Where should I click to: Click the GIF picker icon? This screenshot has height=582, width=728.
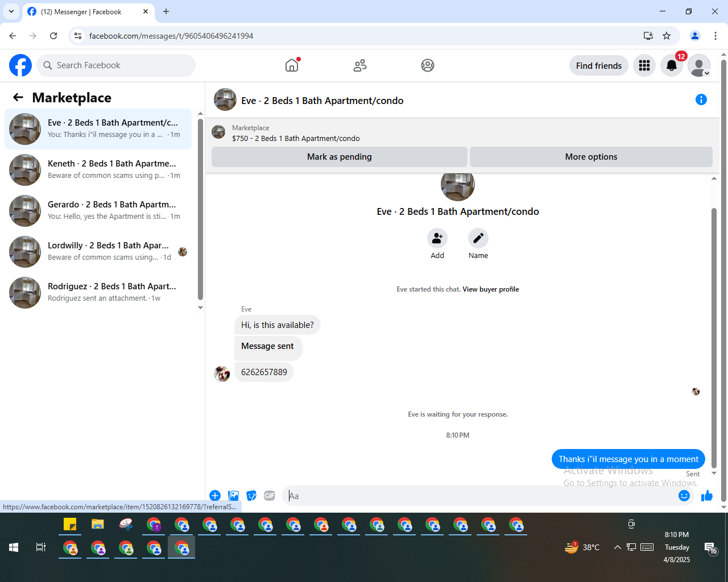[x=270, y=496]
